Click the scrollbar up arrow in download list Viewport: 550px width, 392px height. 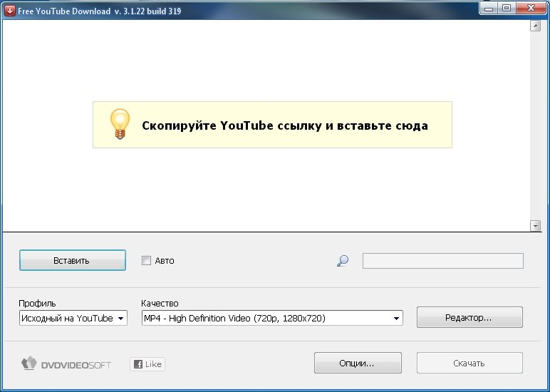[x=536, y=26]
